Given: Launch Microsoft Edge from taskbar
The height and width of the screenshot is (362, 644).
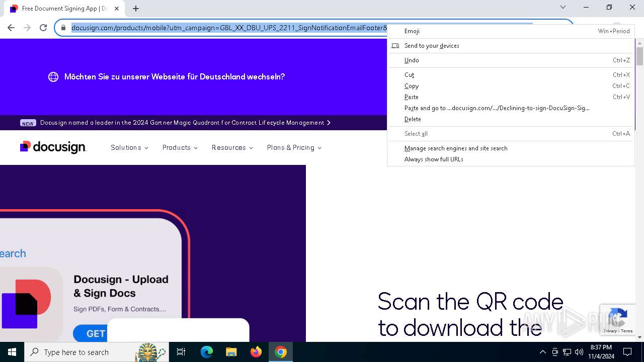Looking at the screenshot, I should [x=207, y=352].
